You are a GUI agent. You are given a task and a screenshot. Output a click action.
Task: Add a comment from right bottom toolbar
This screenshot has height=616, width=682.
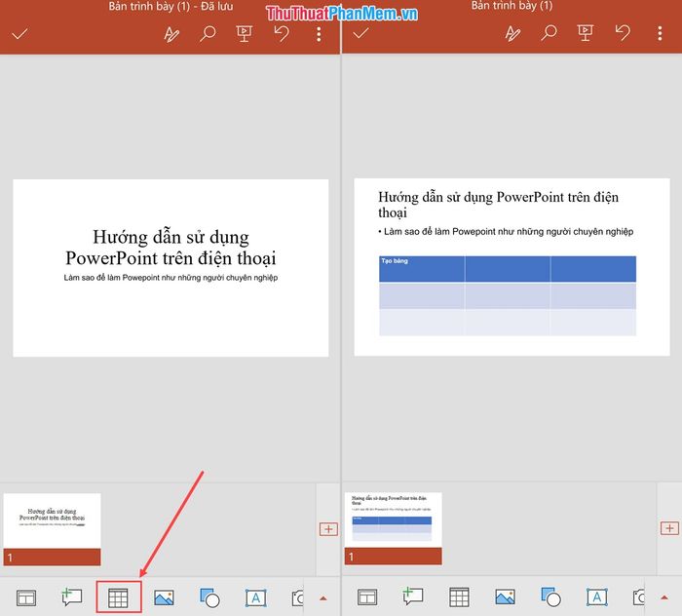413,596
